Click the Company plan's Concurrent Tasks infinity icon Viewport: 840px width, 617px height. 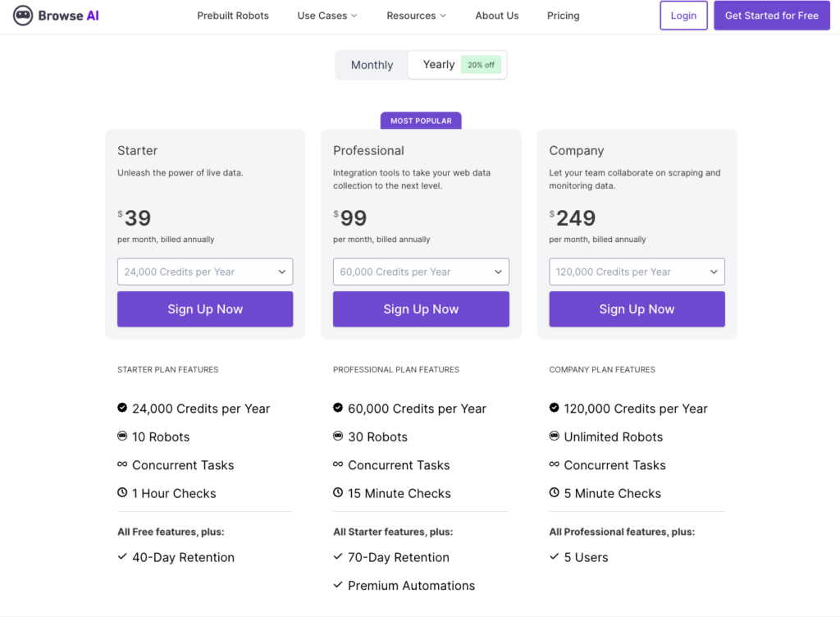pos(554,464)
